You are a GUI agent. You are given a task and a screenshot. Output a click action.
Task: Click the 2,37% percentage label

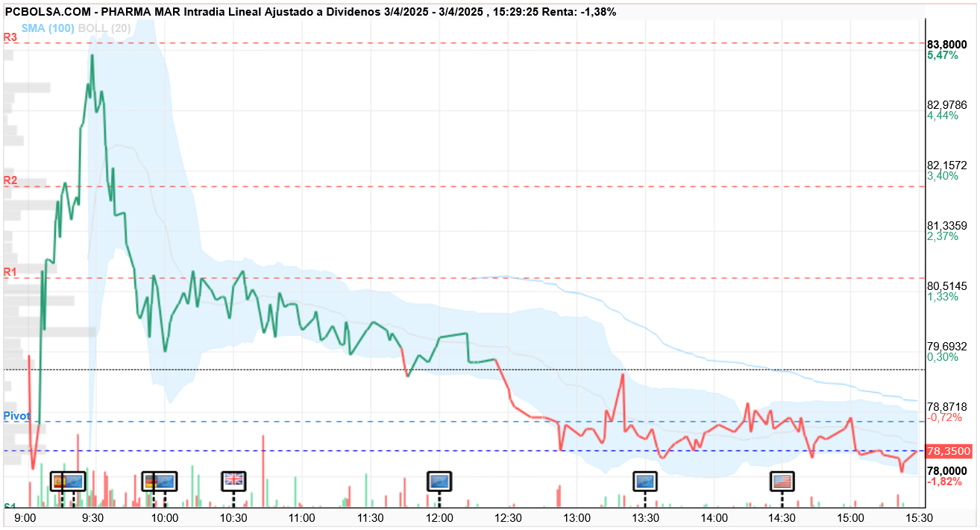pyautogui.click(x=943, y=236)
